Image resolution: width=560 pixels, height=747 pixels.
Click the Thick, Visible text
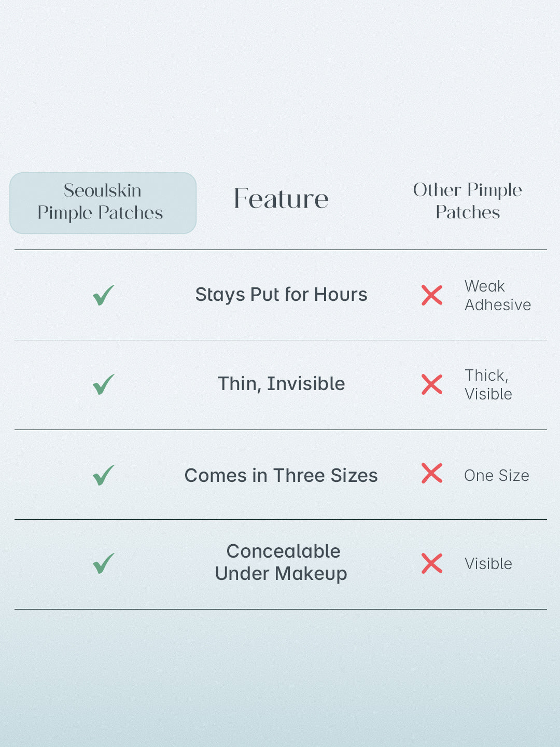pyautogui.click(x=488, y=384)
